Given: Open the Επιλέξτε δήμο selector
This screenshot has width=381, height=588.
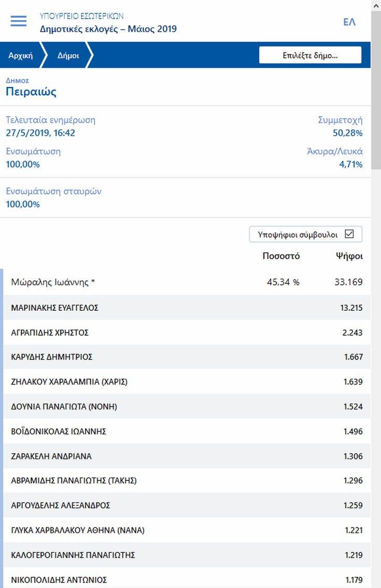Looking at the screenshot, I should click(x=310, y=55).
